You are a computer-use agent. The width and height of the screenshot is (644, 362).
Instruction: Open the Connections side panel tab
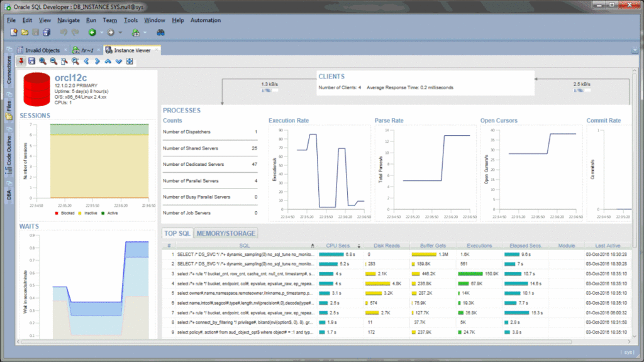9,69
